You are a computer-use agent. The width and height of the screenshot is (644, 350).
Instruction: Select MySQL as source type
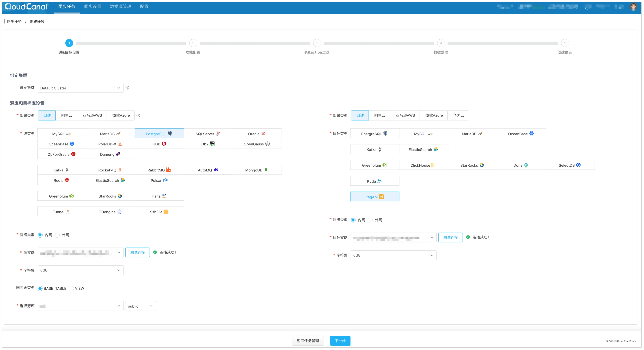click(62, 134)
